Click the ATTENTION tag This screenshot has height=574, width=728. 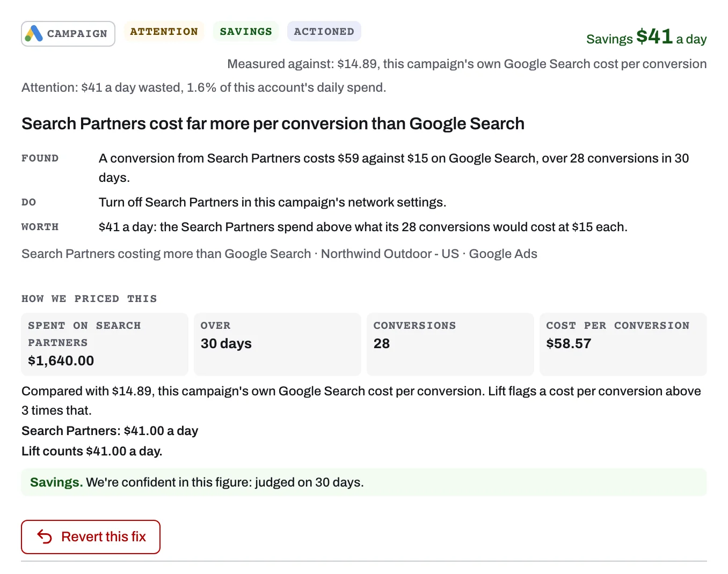coord(164,32)
